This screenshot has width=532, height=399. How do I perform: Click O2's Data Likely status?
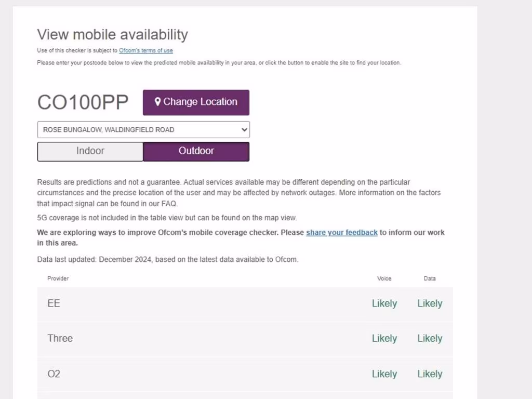coord(430,374)
